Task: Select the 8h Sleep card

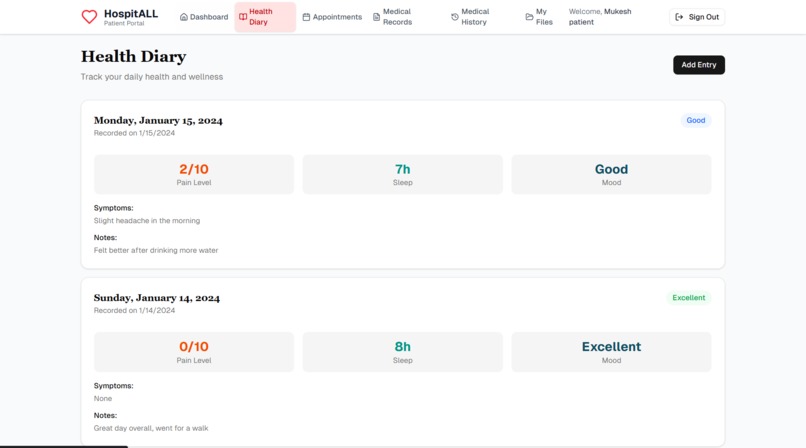Action: pos(402,352)
